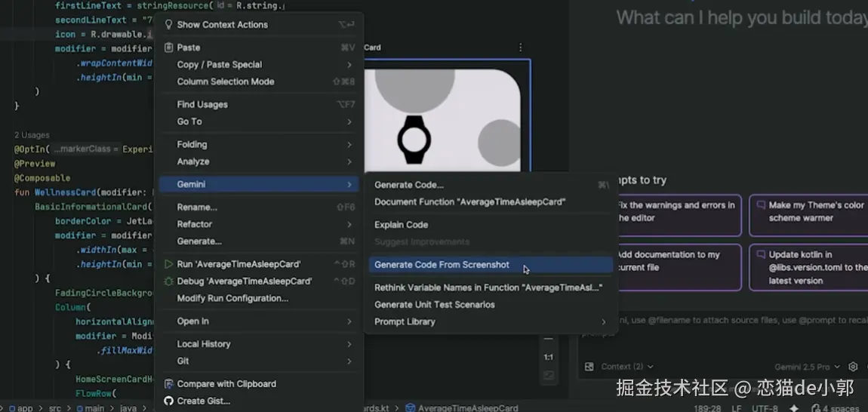
Task: Choose Document Function "AverageTimeAsleepCard"
Action: [491, 202]
